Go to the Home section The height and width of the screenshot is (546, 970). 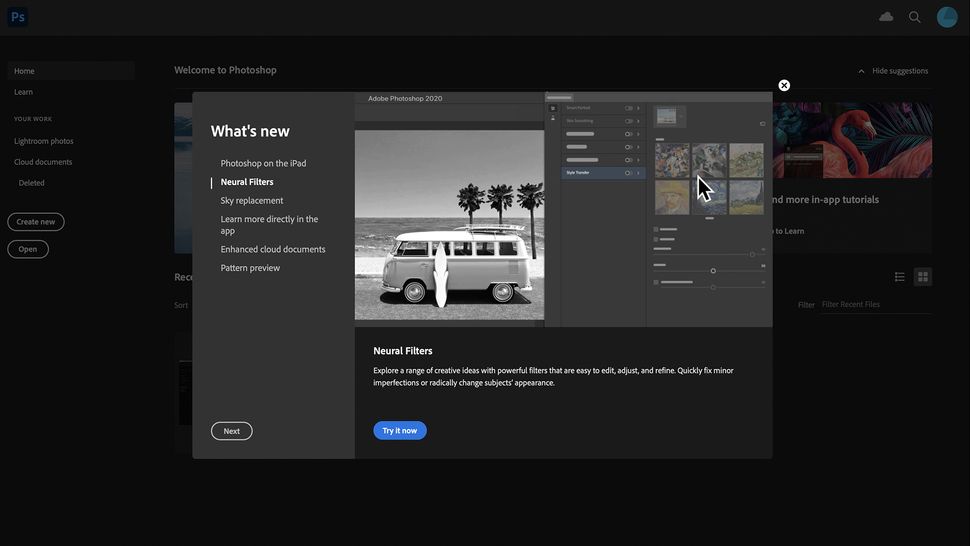tap(71, 71)
